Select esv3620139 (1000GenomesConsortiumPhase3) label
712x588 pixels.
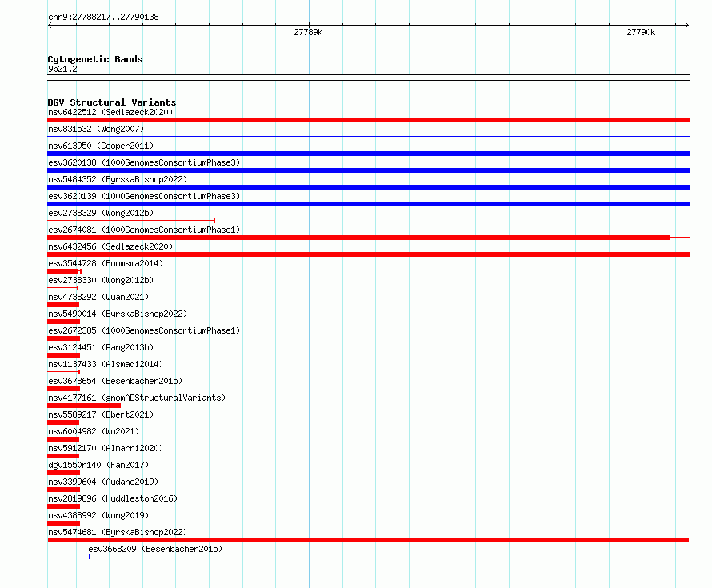(x=144, y=196)
